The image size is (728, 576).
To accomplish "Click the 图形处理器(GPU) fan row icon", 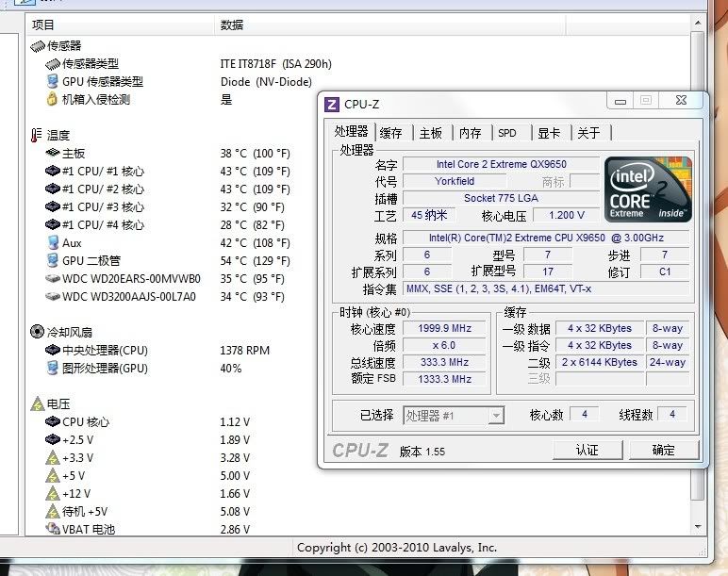I will coord(53,368).
